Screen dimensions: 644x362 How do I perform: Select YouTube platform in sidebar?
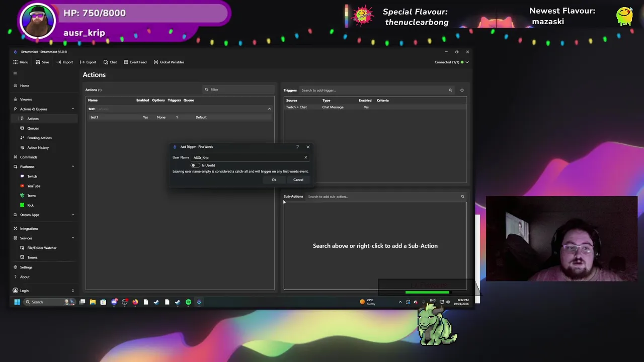tap(33, 186)
